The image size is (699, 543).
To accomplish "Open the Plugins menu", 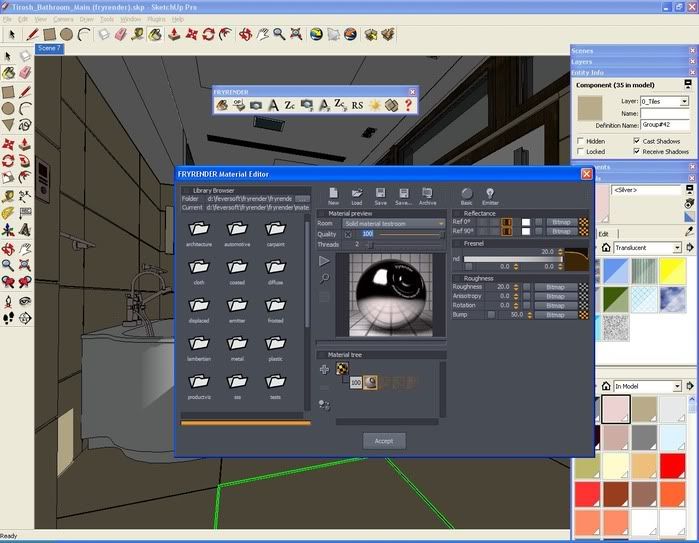I will (156, 19).
